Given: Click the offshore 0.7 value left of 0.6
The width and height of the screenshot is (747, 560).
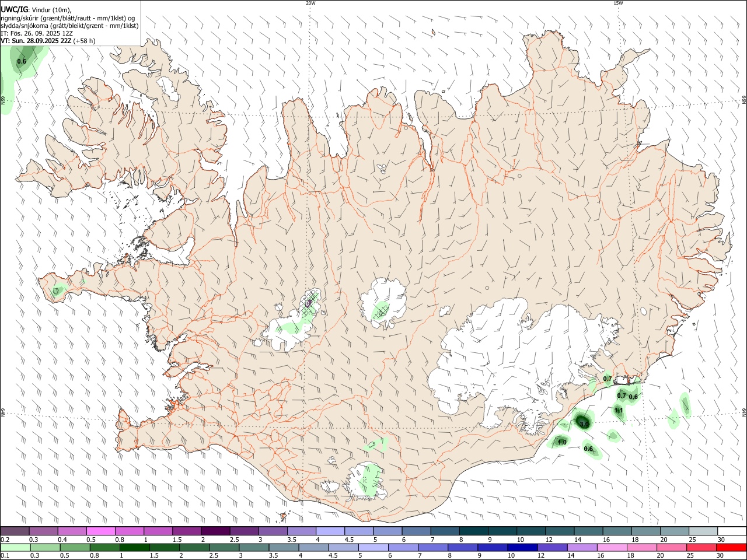Looking at the screenshot, I should click(x=622, y=395).
